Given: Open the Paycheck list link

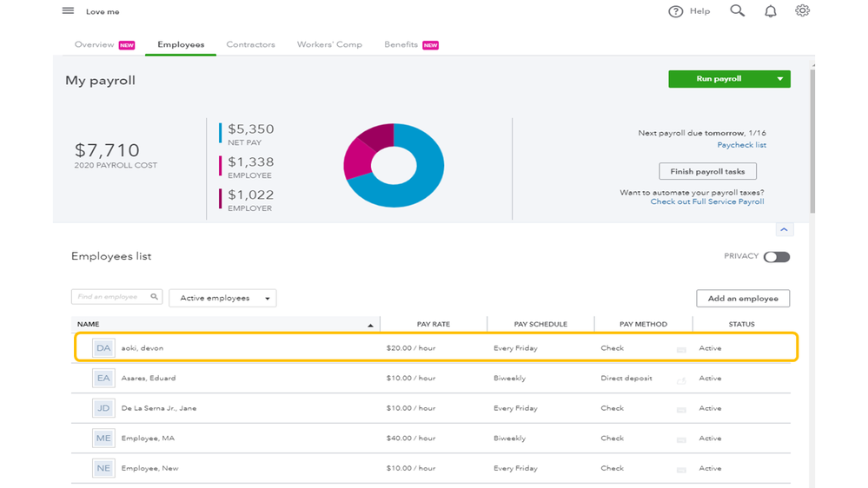Looking at the screenshot, I should [x=741, y=145].
